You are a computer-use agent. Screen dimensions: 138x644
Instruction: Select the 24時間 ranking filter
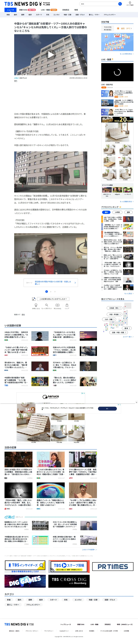(117, 212)
